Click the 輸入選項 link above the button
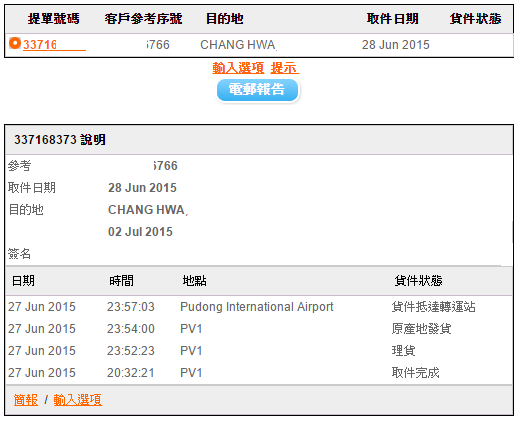The height and width of the screenshot is (421, 519). (238, 68)
